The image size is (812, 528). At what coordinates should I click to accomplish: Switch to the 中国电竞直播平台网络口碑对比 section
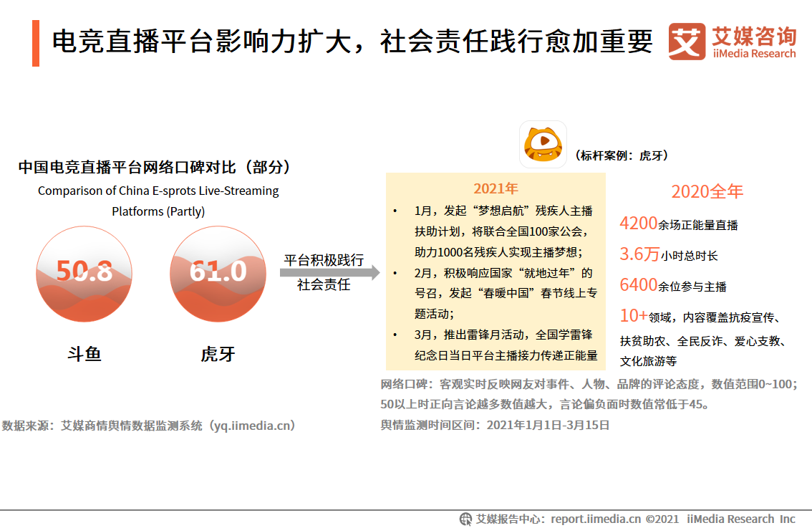tap(155, 166)
